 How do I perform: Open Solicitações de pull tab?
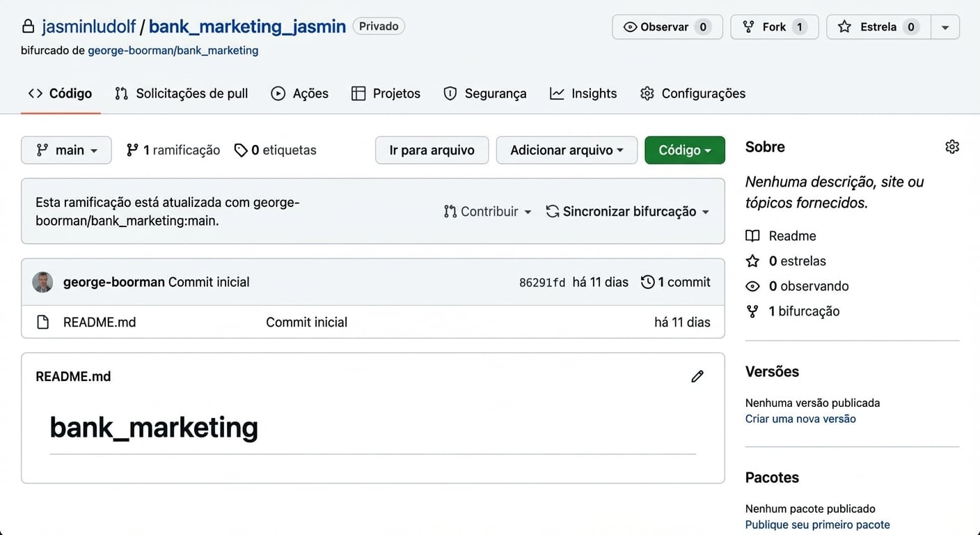click(x=181, y=93)
